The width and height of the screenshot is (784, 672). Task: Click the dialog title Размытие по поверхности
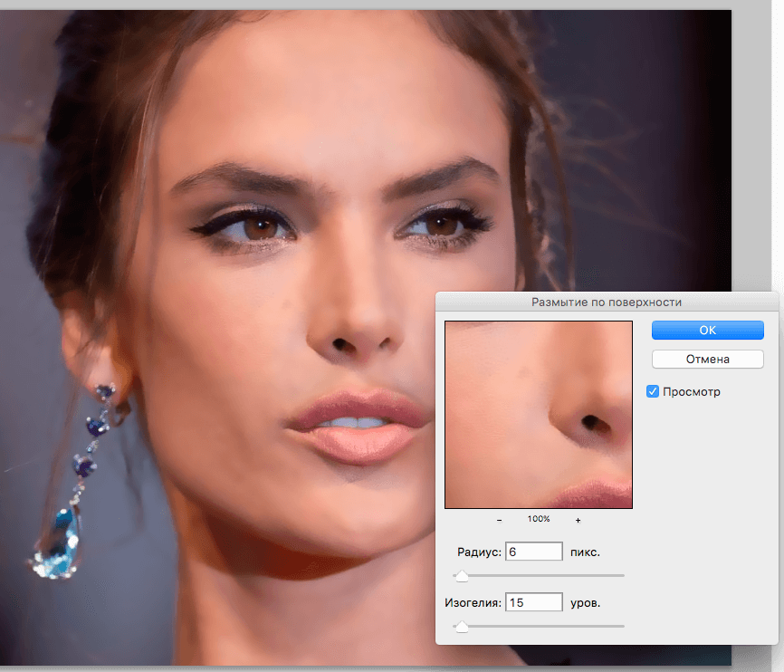tap(607, 302)
